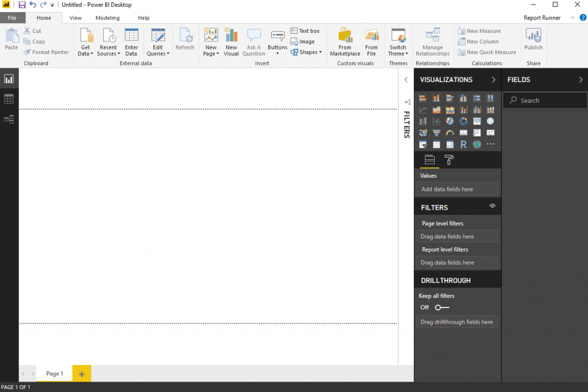Select the Stacked bar chart visual
Screen dimensions: 588x392
pos(423,98)
